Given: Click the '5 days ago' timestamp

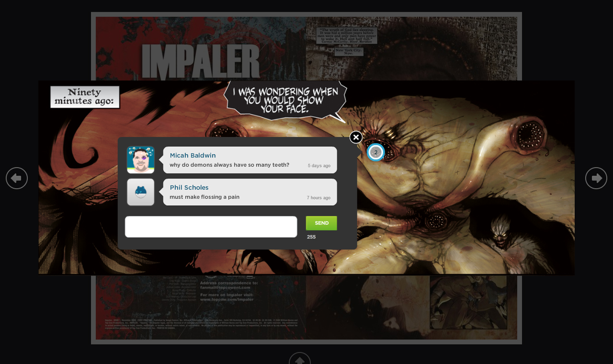Looking at the screenshot, I should point(319,166).
